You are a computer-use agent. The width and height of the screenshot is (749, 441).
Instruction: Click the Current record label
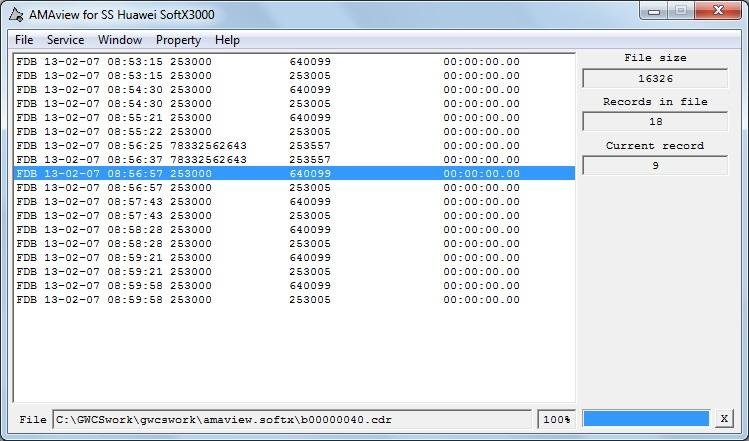tap(655, 146)
